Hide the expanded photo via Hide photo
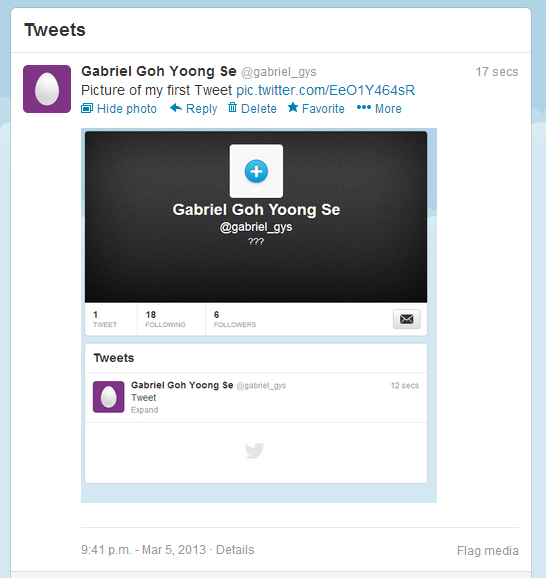Image resolution: width=546 pixels, height=578 pixels. pyautogui.click(x=119, y=109)
